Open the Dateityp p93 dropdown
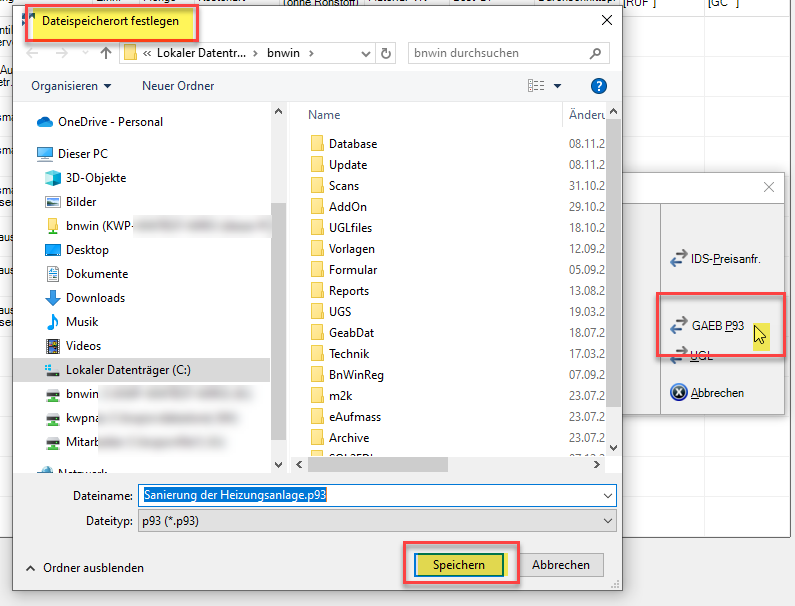Viewport: 795px width, 606px height. click(377, 521)
